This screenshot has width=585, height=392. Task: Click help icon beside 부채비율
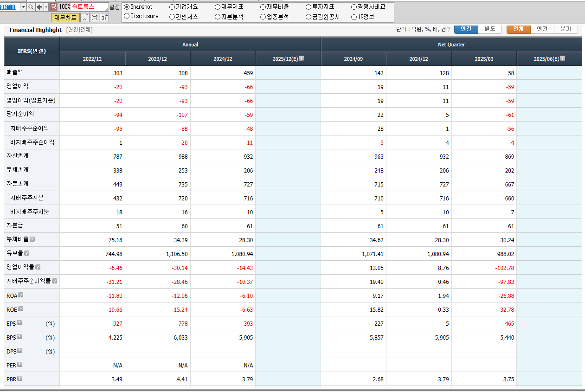(x=32, y=239)
